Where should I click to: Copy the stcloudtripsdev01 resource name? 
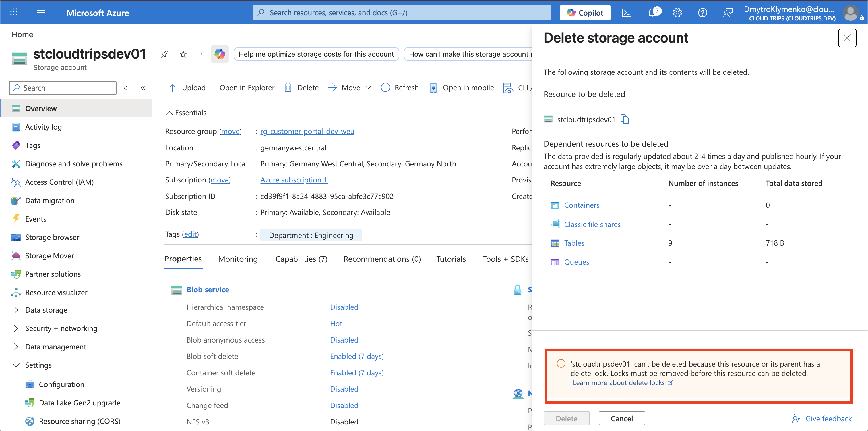(625, 119)
